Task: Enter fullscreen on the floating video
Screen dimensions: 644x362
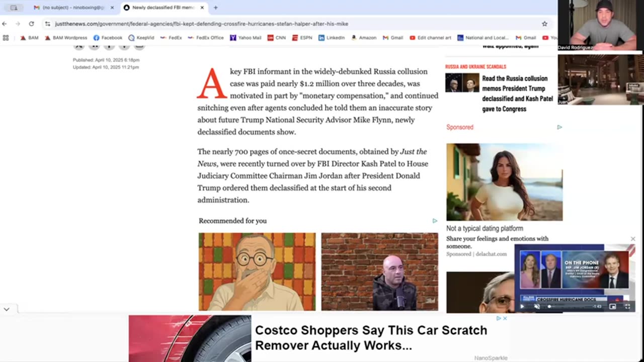Action: 627,306
